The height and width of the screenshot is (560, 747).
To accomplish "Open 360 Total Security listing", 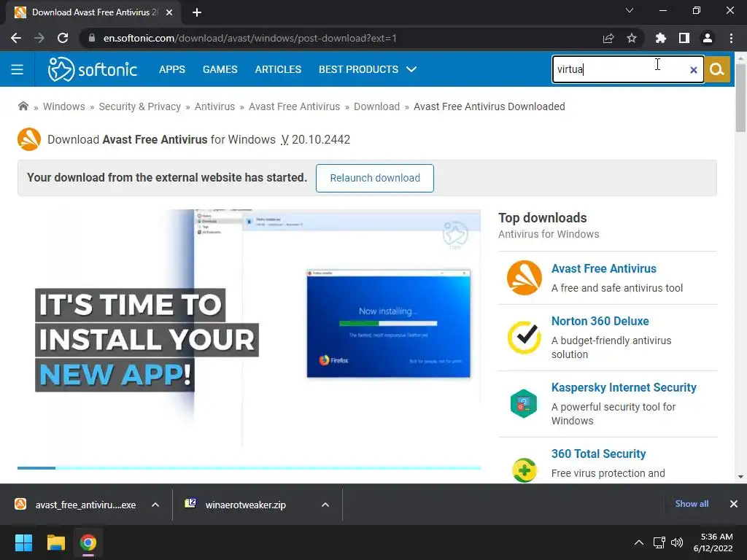I will coord(598,454).
